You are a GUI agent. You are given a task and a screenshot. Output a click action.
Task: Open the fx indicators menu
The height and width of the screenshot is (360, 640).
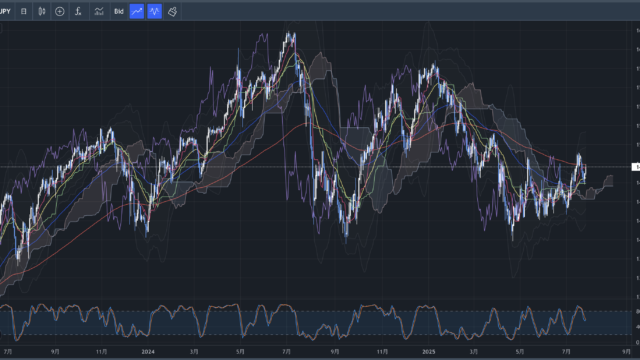[78, 11]
